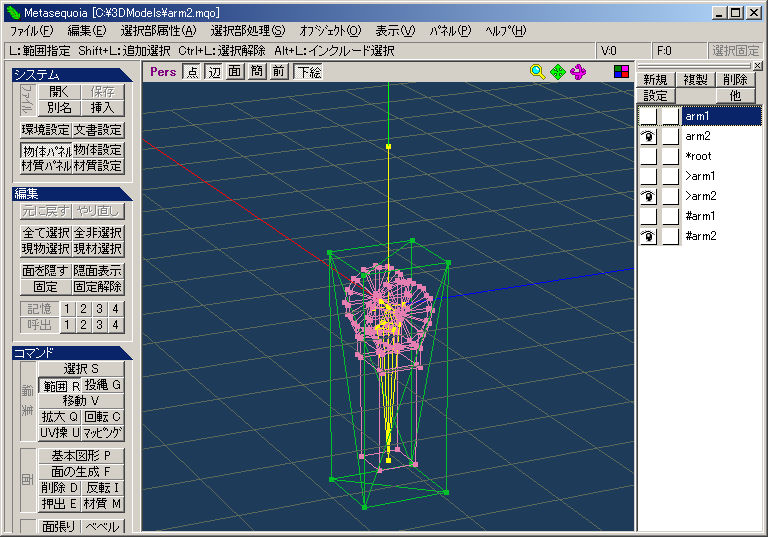768x537 pixels.
Task: Click 複製 duplicate object button
Action: click(x=695, y=79)
